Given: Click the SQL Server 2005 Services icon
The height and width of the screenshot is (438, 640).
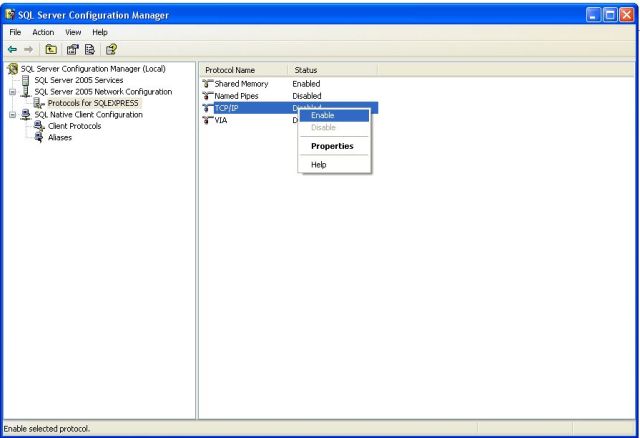Looking at the screenshot, I should (26, 80).
